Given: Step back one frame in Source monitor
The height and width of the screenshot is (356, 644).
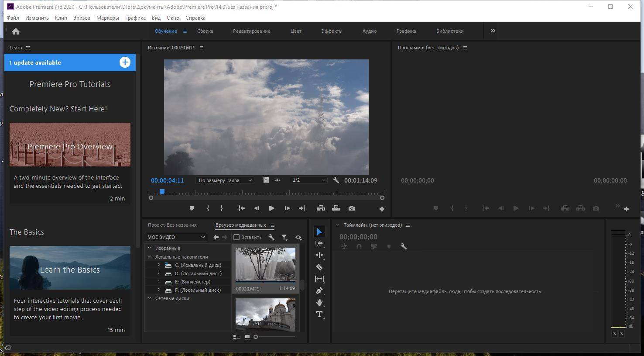Looking at the screenshot, I should pyautogui.click(x=257, y=208).
